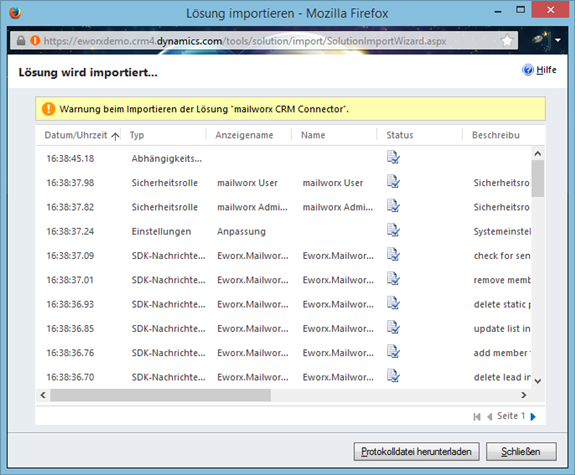Go to first page icon
This screenshot has height=475, width=575.
tap(477, 417)
